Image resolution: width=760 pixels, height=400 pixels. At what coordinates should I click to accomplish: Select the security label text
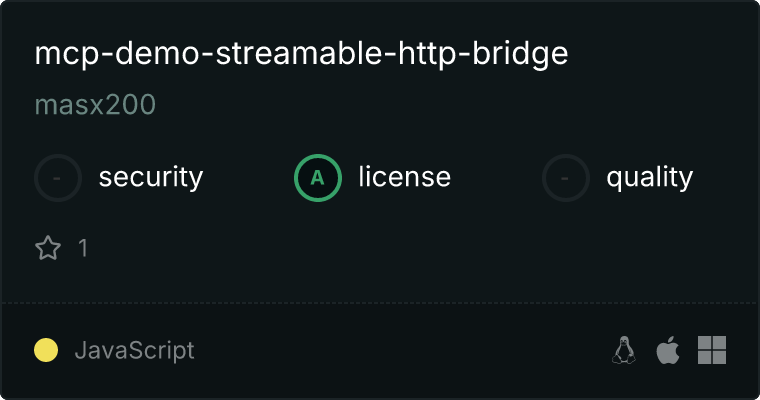pos(151,177)
